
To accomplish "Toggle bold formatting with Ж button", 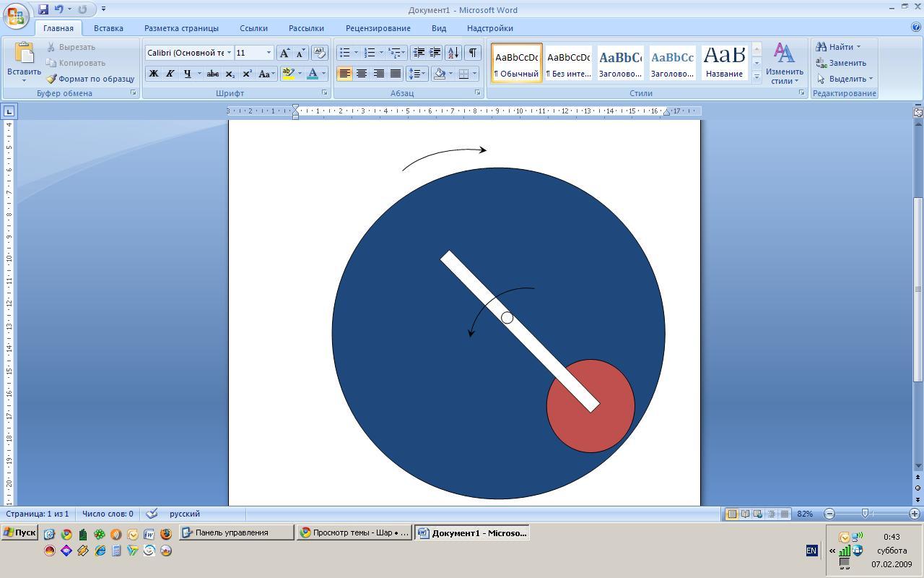I will tap(153, 74).
